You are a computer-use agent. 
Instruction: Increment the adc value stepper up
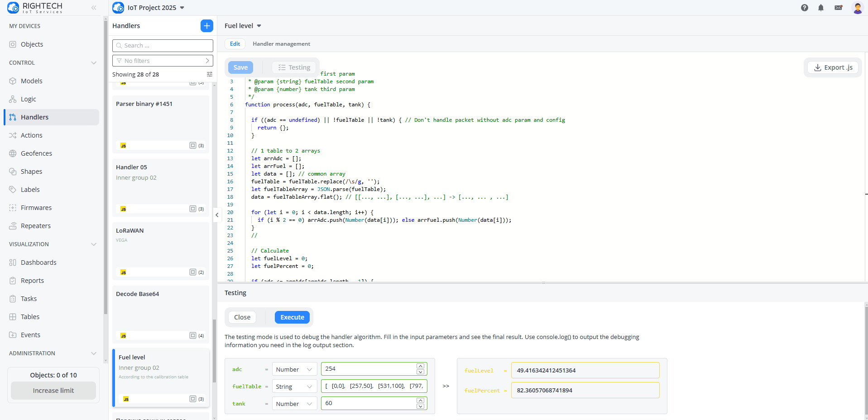click(420, 366)
